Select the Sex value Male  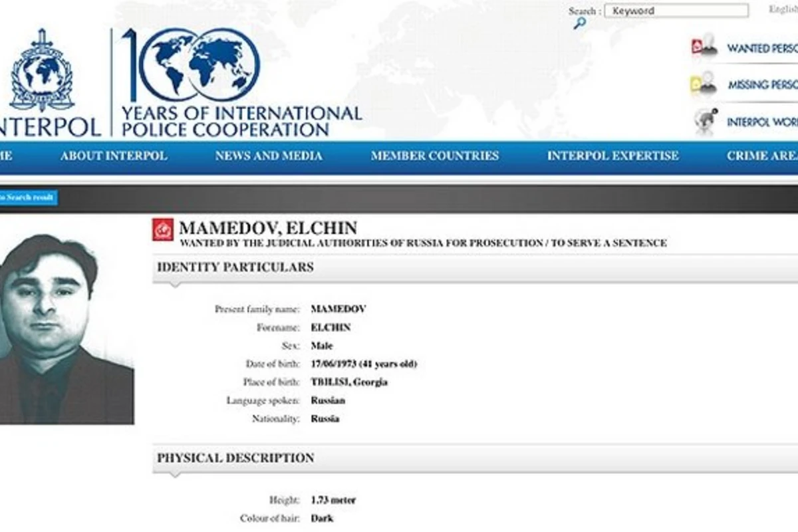(x=322, y=346)
